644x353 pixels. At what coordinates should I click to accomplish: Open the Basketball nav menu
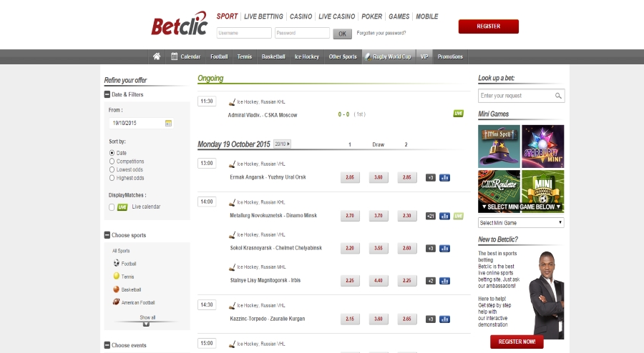pyautogui.click(x=273, y=56)
